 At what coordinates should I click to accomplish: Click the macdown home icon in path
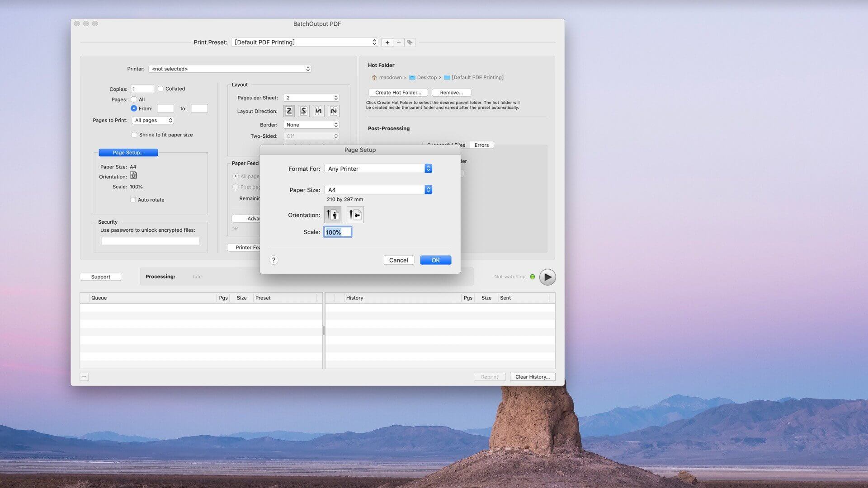point(374,78)
